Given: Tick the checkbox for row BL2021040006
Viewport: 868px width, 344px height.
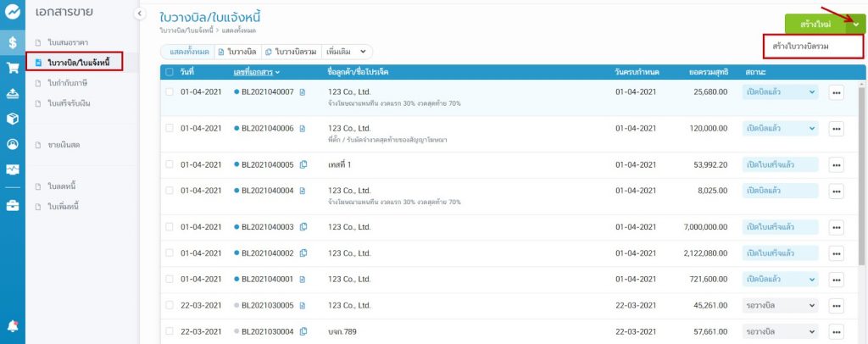Looking at the screenshot, I should (170, 129).
